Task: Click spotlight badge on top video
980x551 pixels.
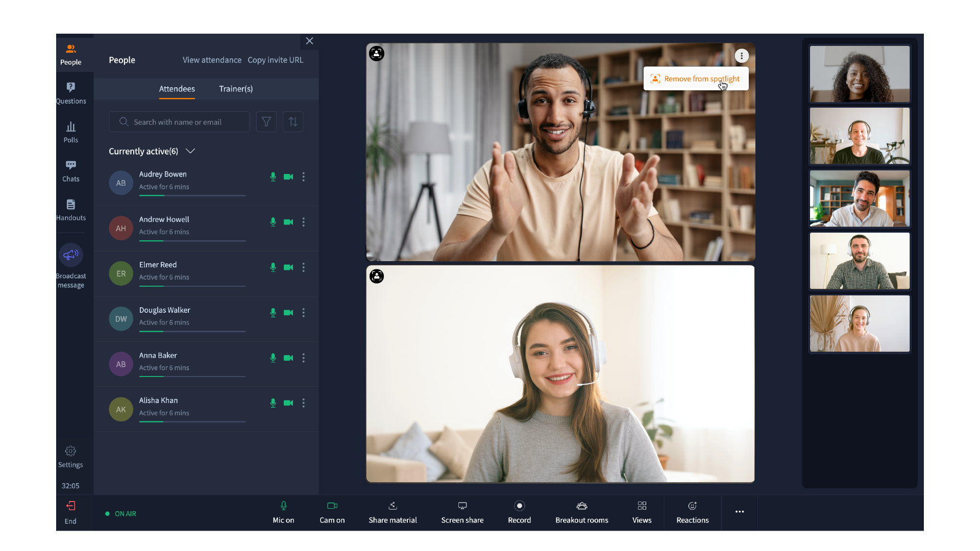Action: 377,54
